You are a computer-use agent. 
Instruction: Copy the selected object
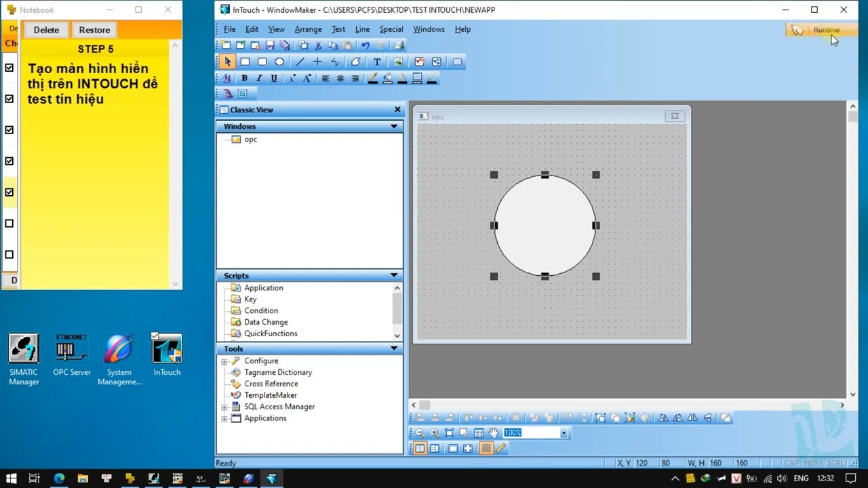(x=333, y=45)
